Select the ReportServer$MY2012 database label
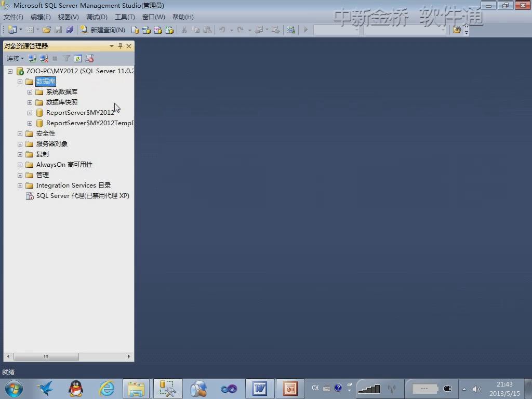The width and height of the screenshot is (532, 399). click(81, 113)
